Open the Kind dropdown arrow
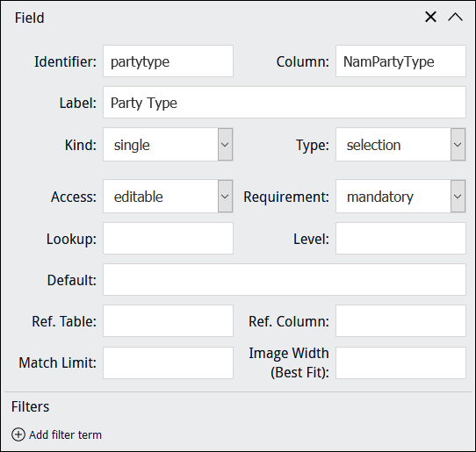Image resolution: width=476 pixels, height=452 pixels. click(x=225, y=145)
